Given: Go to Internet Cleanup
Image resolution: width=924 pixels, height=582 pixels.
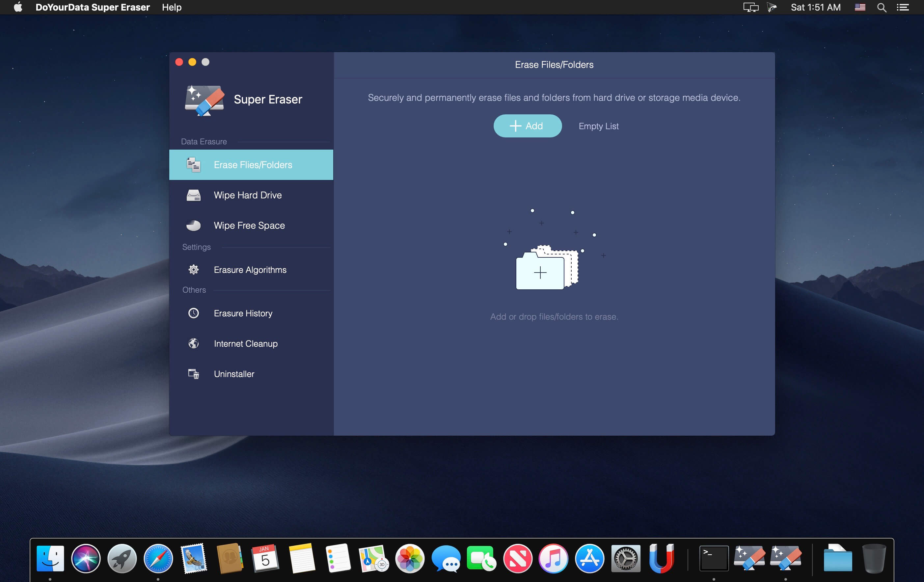Looking at the screenshot, I should (x=251, y=344).
